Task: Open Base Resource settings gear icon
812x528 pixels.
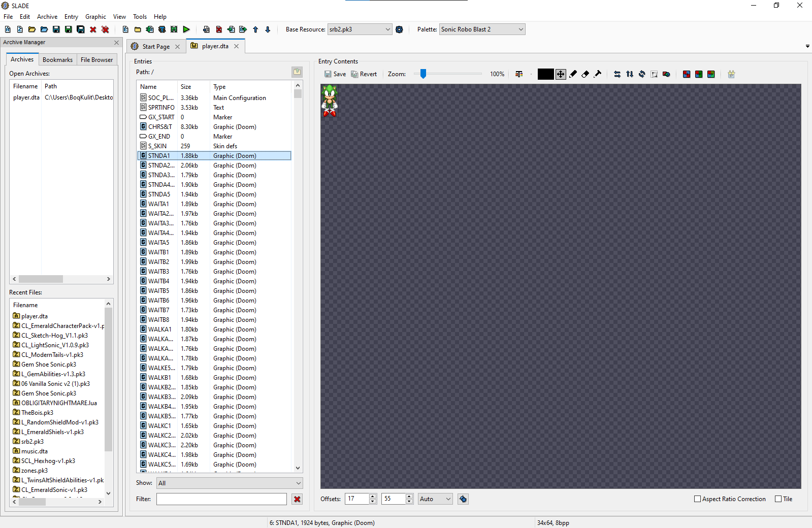Action: pyautogui.click(x=399, y=29)
